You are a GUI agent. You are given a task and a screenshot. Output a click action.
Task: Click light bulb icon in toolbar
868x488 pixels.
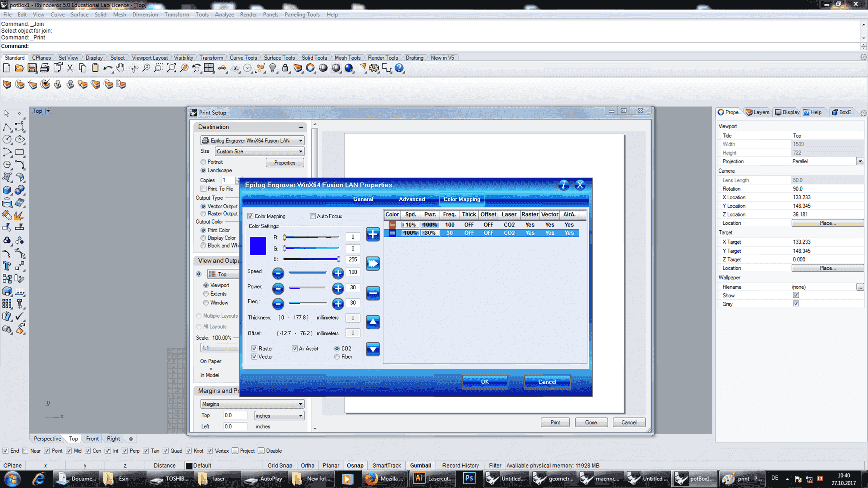tap(273, 68)
